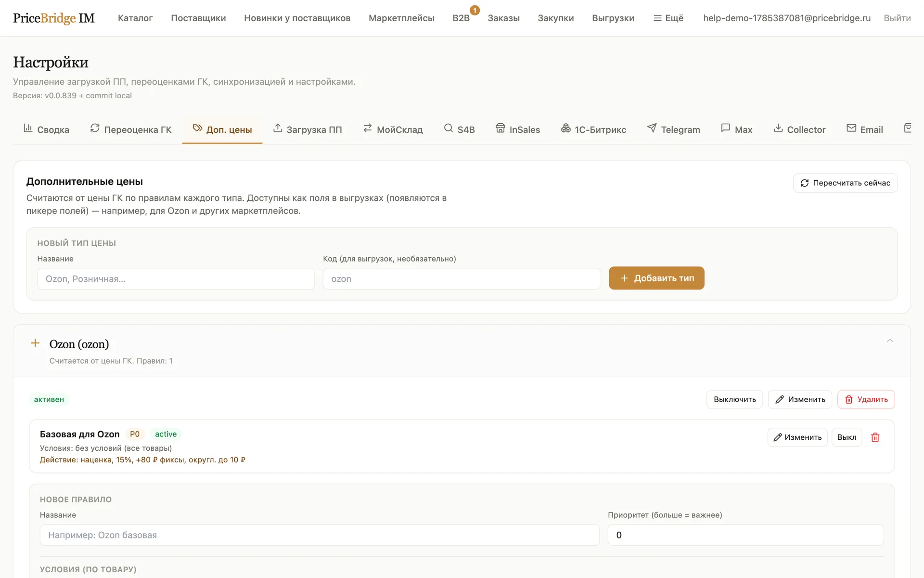Open the S4B tab

[459, 129]
